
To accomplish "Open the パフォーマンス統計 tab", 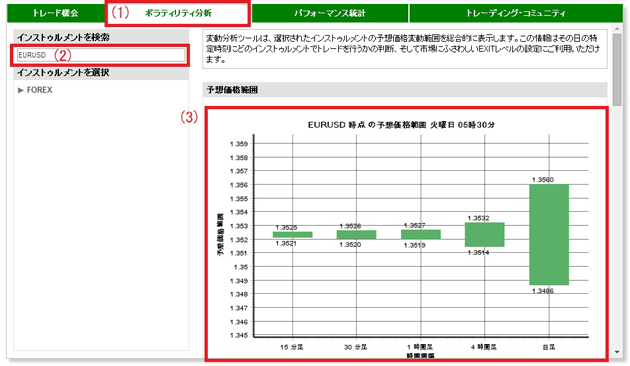I will (329, 13).
